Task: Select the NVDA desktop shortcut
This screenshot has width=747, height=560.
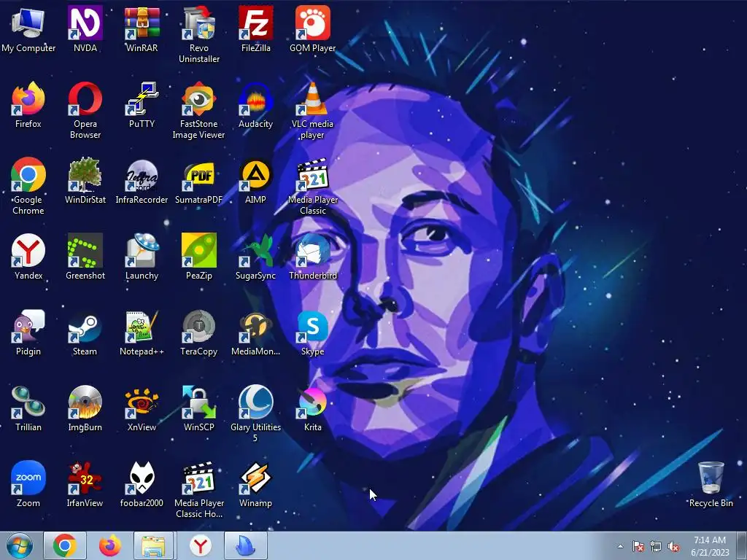Action: point(85,29)
